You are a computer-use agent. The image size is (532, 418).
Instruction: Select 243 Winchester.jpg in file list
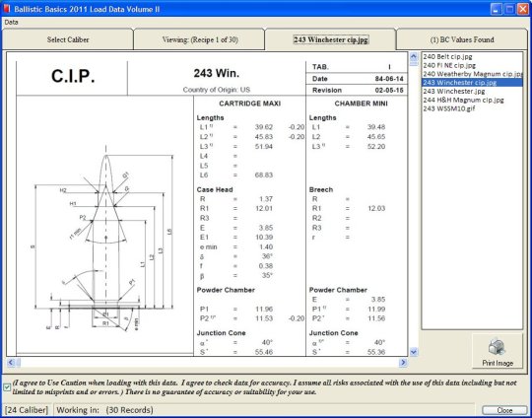point(453,92)
